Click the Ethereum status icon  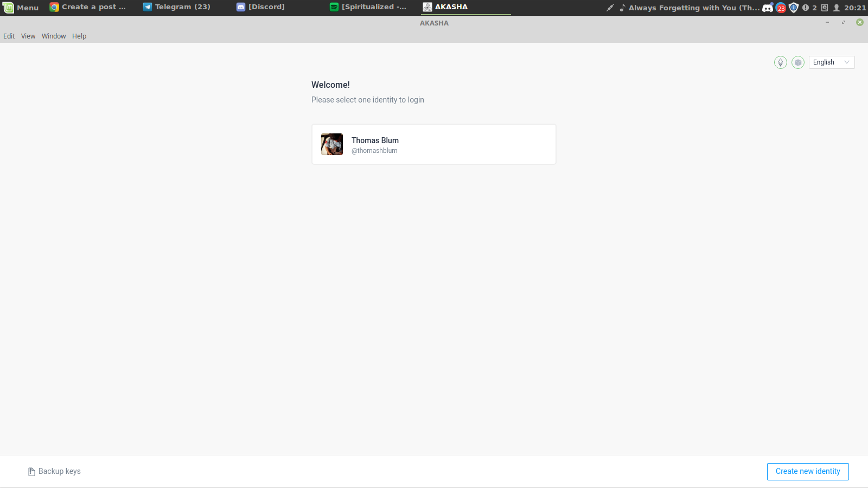[x=780, y=62]
